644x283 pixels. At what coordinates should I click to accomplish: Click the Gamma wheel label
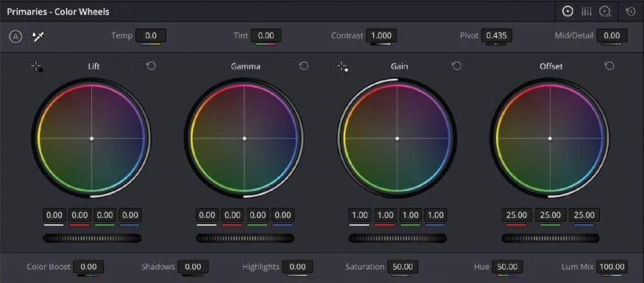tap(245, 66)
